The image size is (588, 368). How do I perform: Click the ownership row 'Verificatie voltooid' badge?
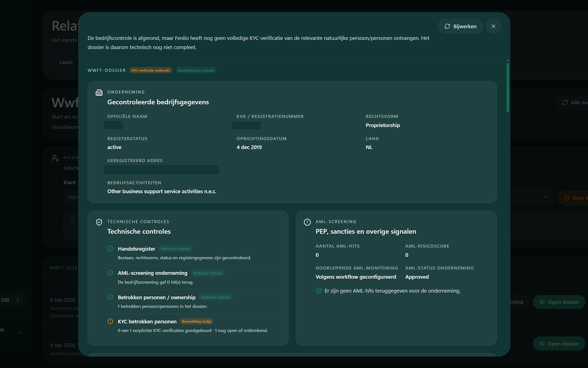[x=216, y=297]
